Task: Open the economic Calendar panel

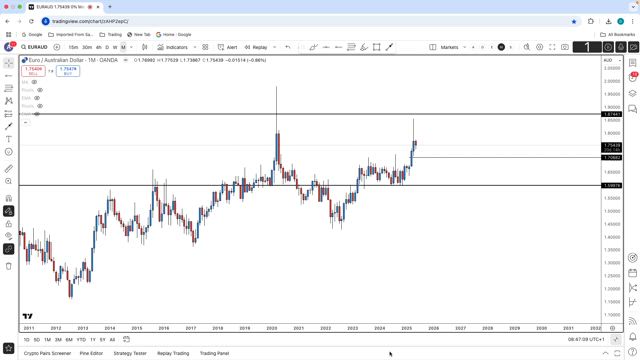Action: pyautogui.click(x=633, y=273)
